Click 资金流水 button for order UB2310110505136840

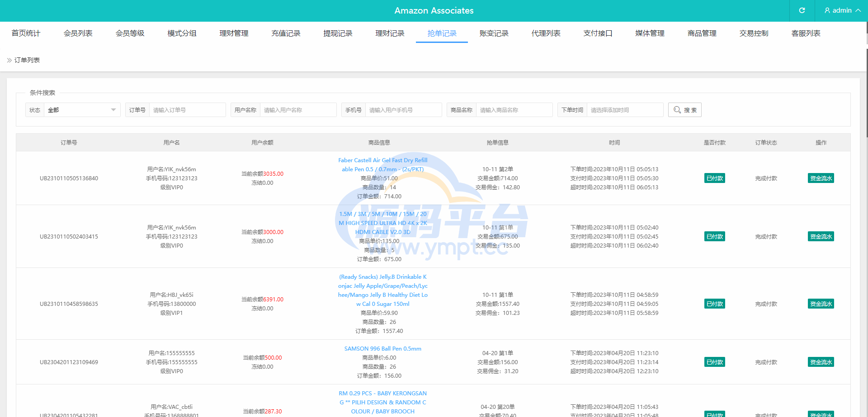821,178
